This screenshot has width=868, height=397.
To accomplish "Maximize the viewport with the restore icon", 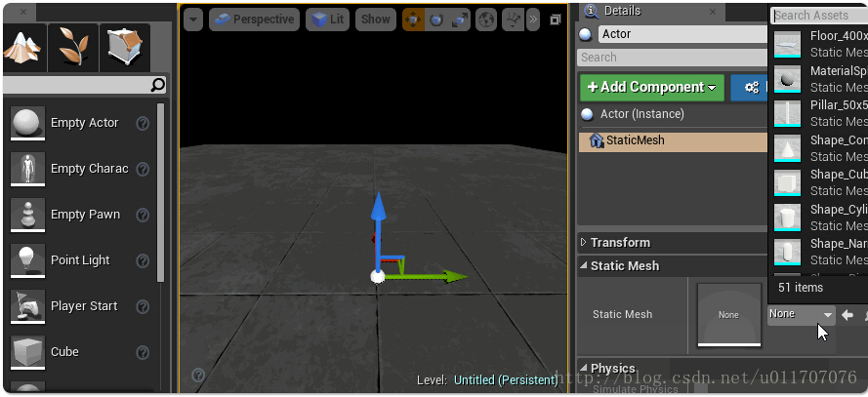I will click(556, 20).
